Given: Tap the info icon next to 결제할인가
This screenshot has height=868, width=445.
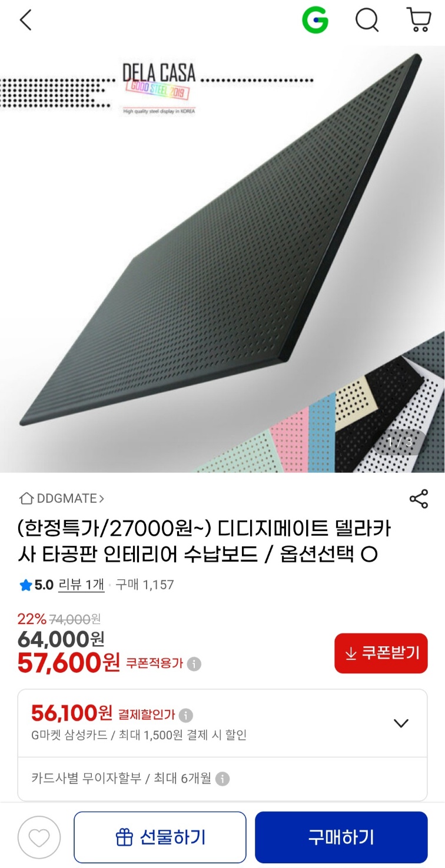Looking at the screenshot, I should click(185, 715).
